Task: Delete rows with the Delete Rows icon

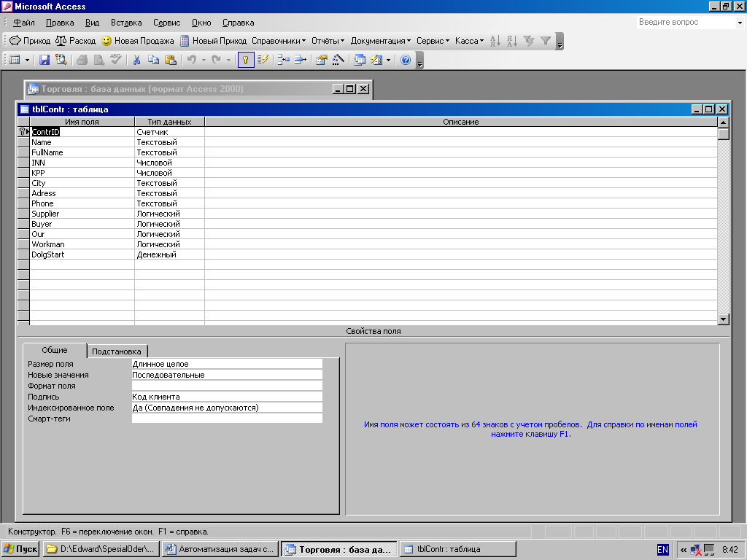Action: [x=300, y=60]
